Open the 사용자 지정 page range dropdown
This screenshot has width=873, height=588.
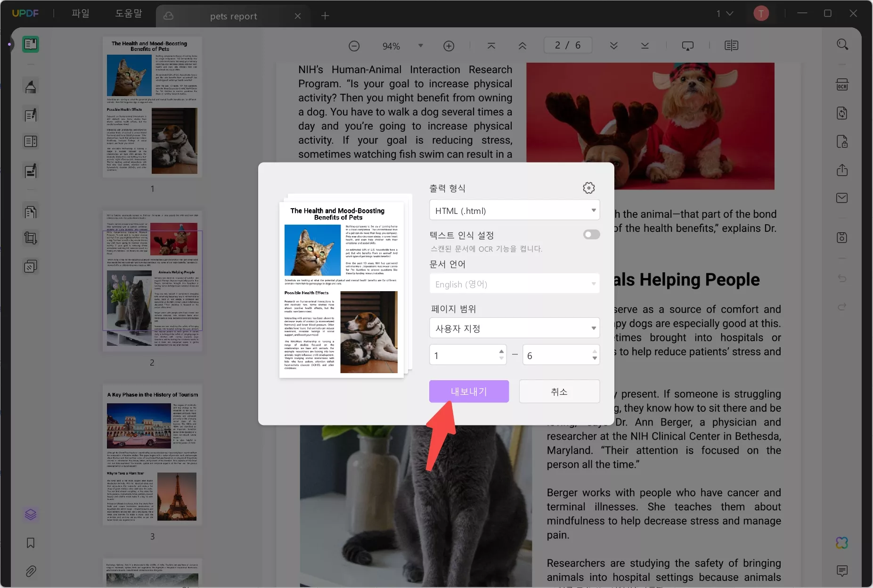[514, 328]
